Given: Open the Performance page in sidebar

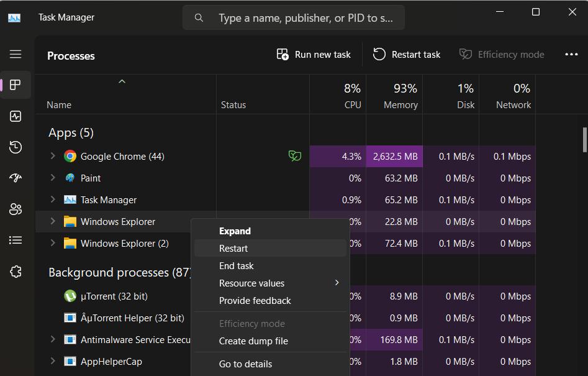Looking at the screenshot, I should click(x=16, y=116).
